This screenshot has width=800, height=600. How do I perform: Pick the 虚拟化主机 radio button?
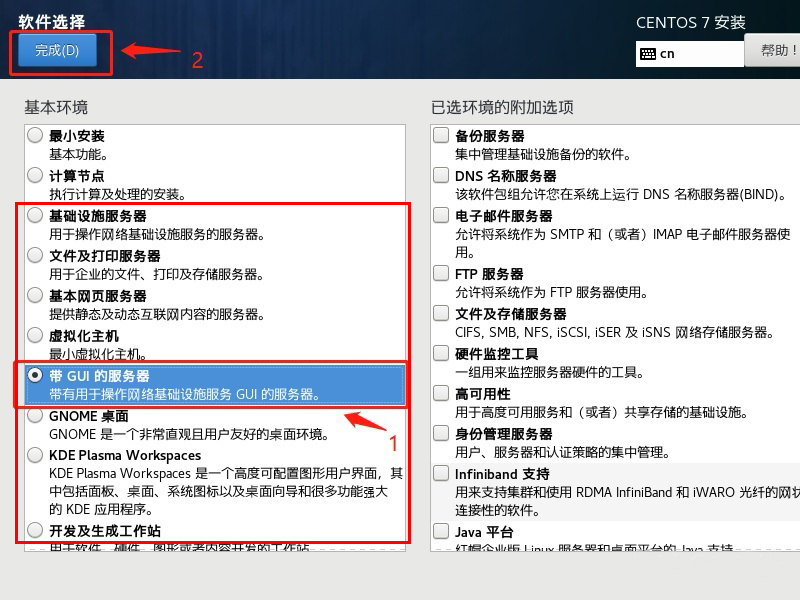pos(35,335)
